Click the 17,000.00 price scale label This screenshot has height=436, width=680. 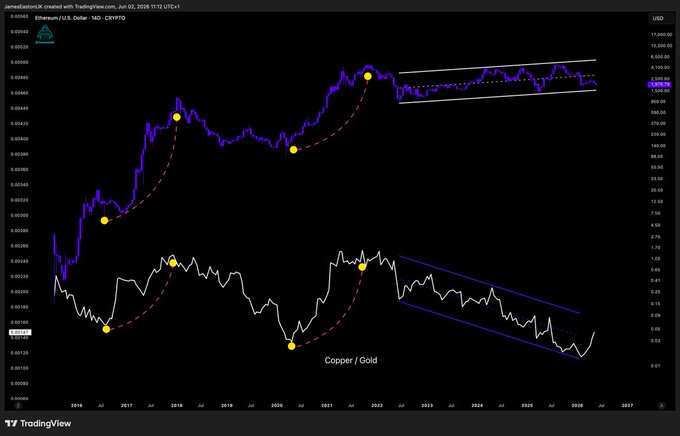tap(661, 34)
